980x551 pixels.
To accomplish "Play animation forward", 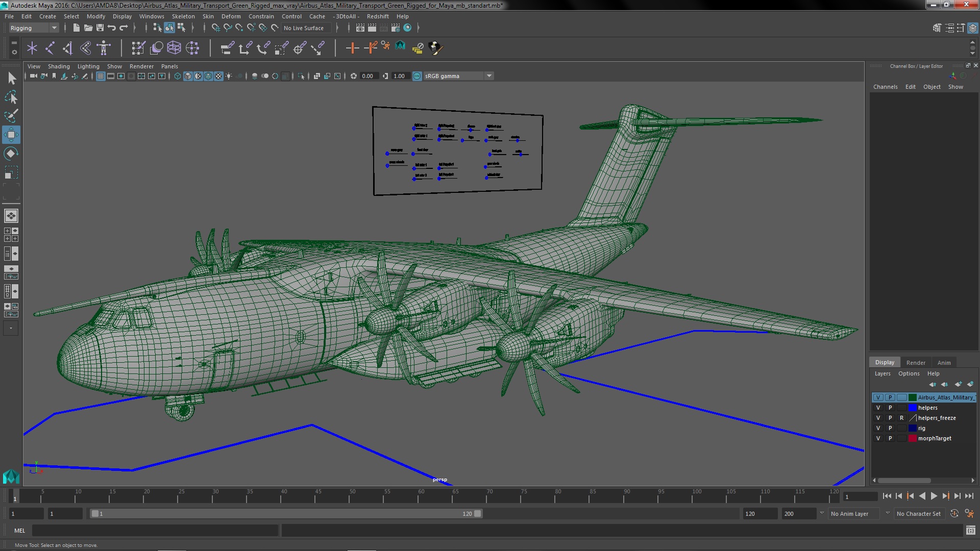I will tap(934, 496).
